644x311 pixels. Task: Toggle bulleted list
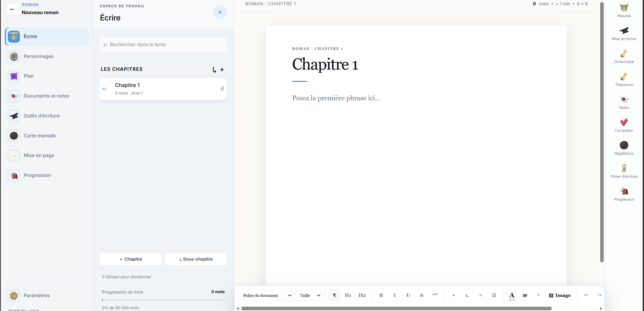point(454,295)
